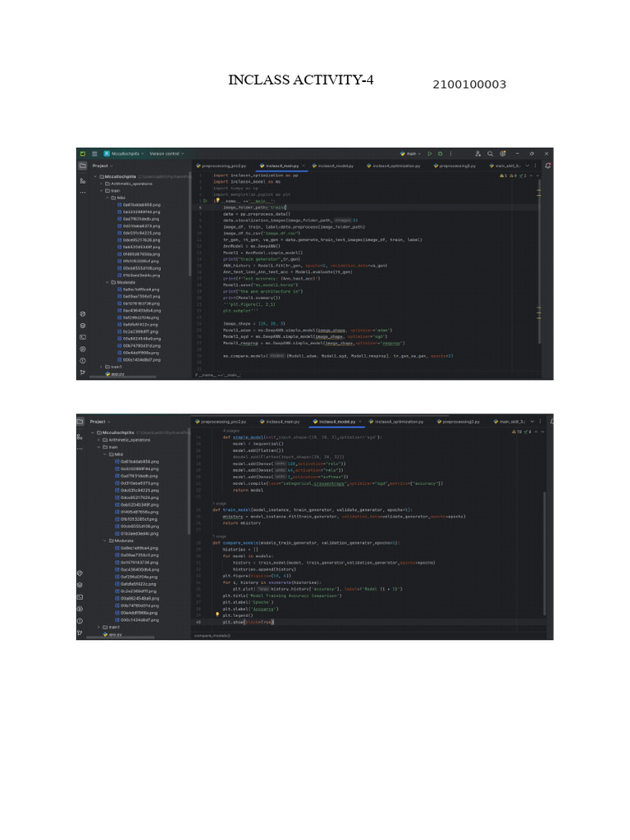Open Search Everywhere magnifier icon

click(x=491, y=153)
